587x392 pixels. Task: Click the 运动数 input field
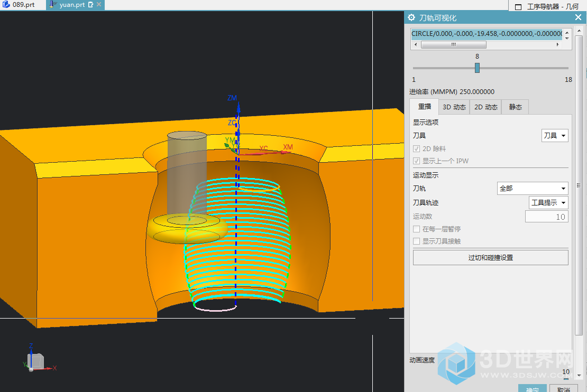coord(547,217)
